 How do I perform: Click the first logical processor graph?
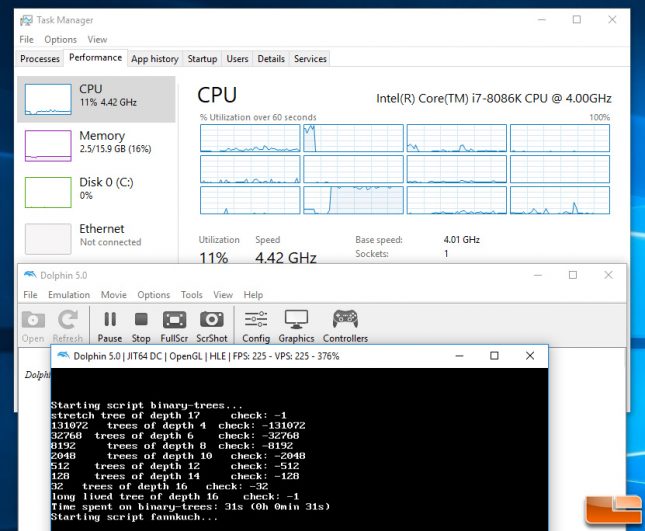pos(250,138)
